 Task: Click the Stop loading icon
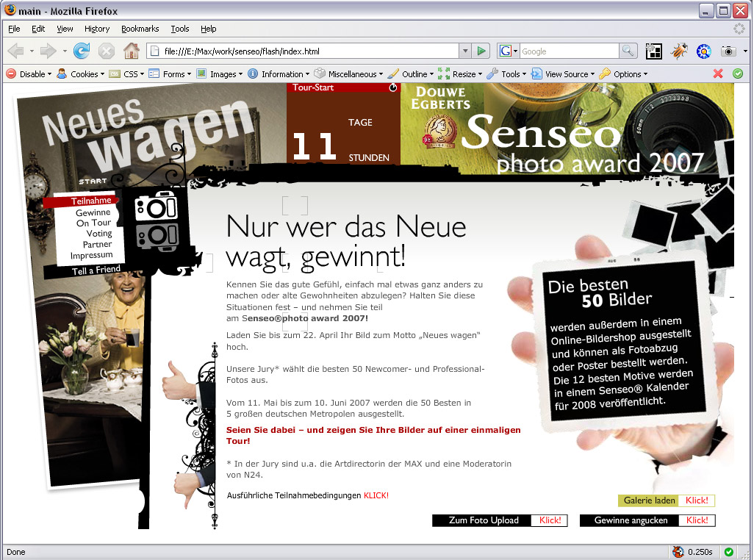click(x=107, y=51)
